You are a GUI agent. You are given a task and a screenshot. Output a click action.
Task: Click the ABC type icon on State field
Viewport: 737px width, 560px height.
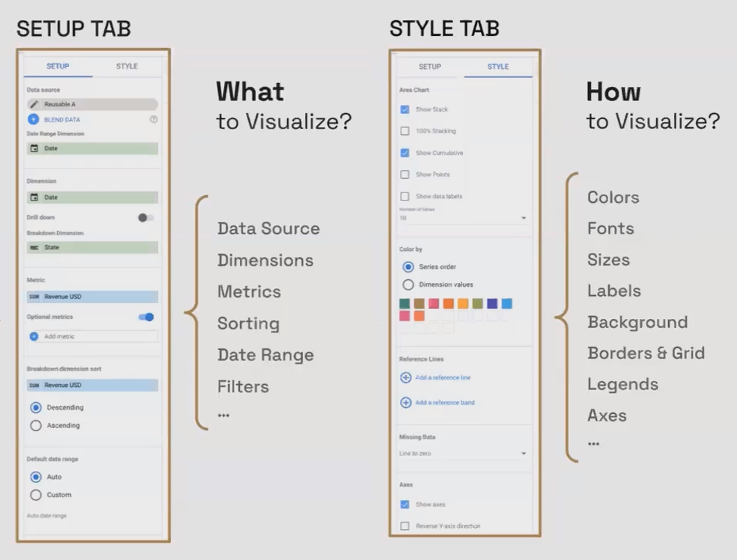point(34,247)
